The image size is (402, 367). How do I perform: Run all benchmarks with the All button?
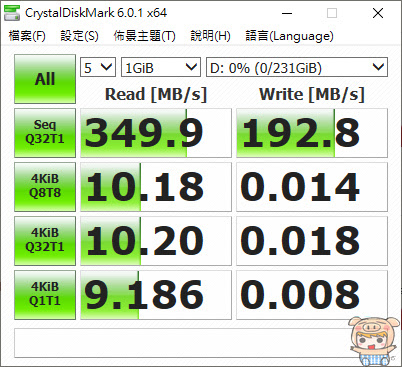[x=45, y=79]
